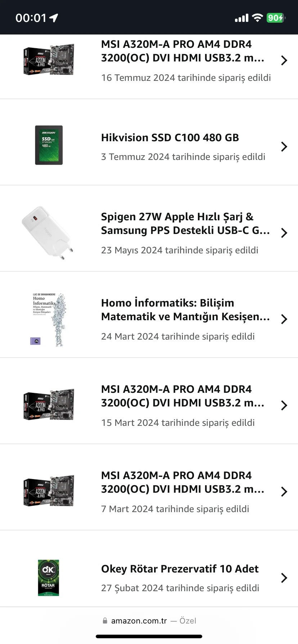Open Okey Rötar Prezervatif 10 Adet title
This screenshot has height=644, width=298.
point(180,569)
